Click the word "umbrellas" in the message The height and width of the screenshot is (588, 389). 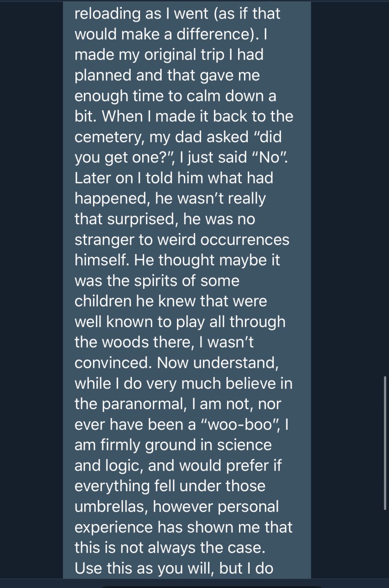[111, 507]
